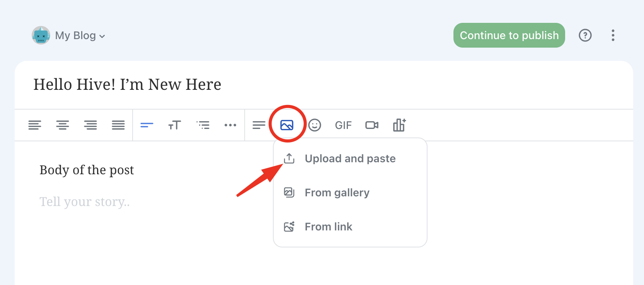Justify the paragraph text
Viewport: 644px width, 285px height.
click(118, 125)
